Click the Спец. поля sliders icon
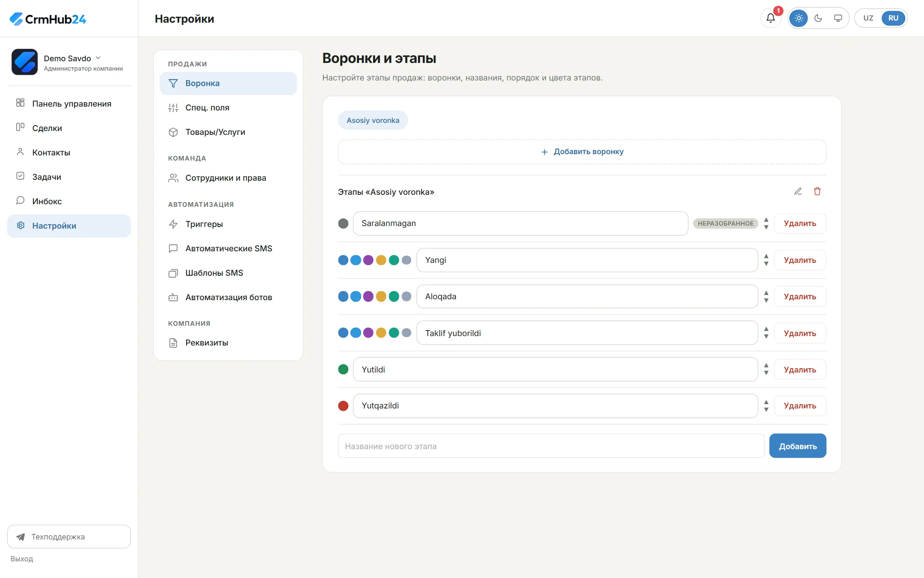This screenshot has width=924, height=578. click(173, 107)
